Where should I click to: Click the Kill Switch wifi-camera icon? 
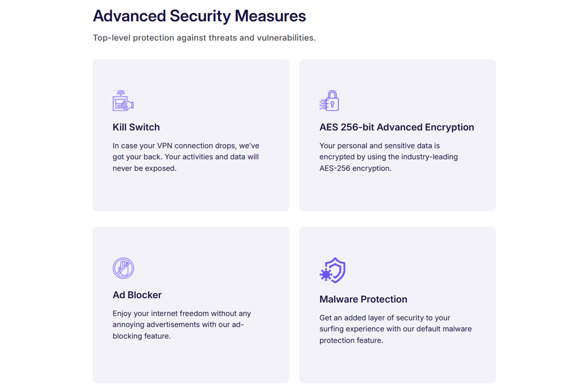click(x=123, y=101)
